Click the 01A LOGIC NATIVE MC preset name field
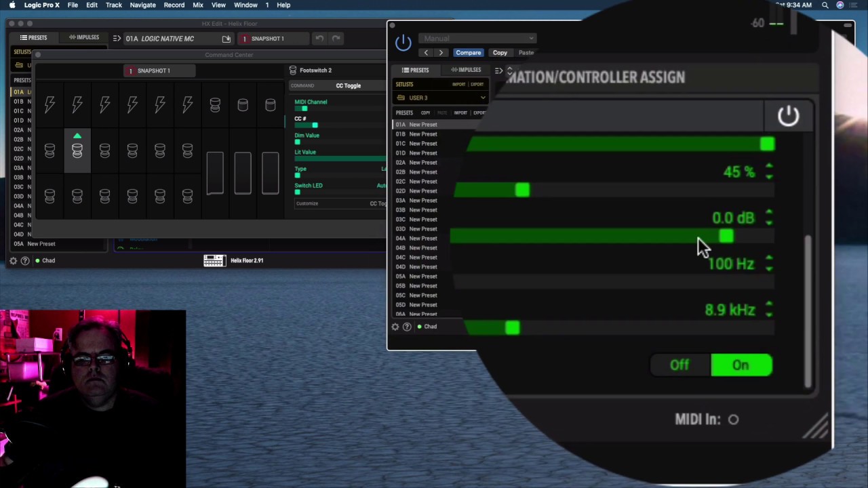868x488 pixels. (178, 39)
